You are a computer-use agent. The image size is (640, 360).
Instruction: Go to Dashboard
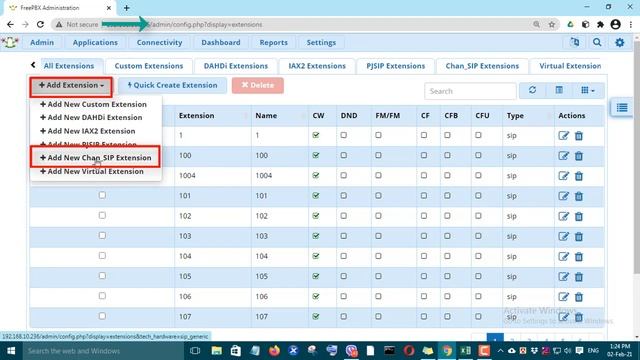[221, 42]
